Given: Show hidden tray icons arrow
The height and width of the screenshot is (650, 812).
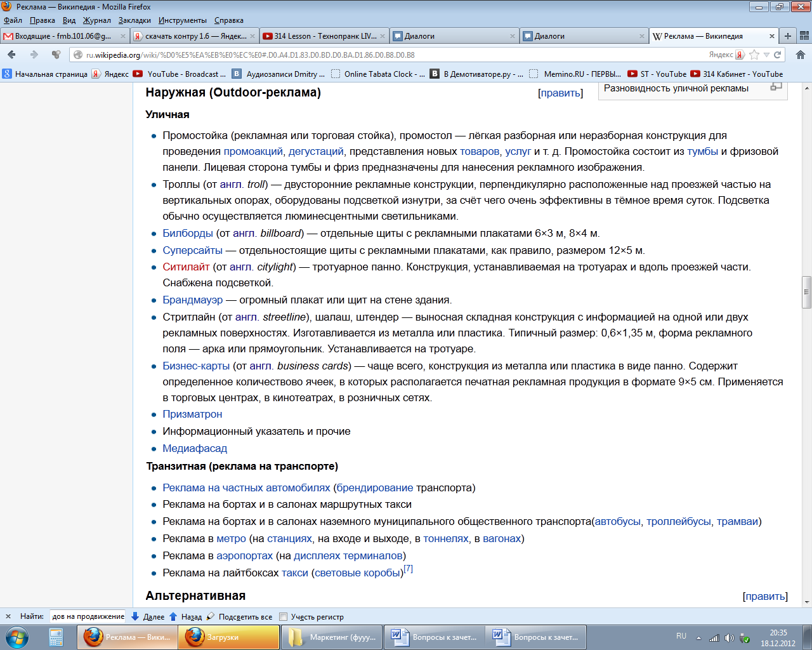Looking at the screenshot, I should point(698,638).
